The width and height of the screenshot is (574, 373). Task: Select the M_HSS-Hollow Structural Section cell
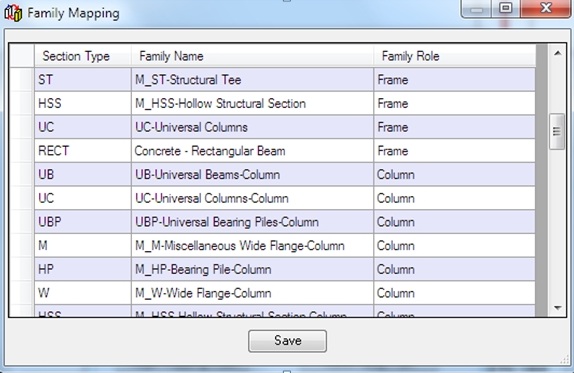252,103
